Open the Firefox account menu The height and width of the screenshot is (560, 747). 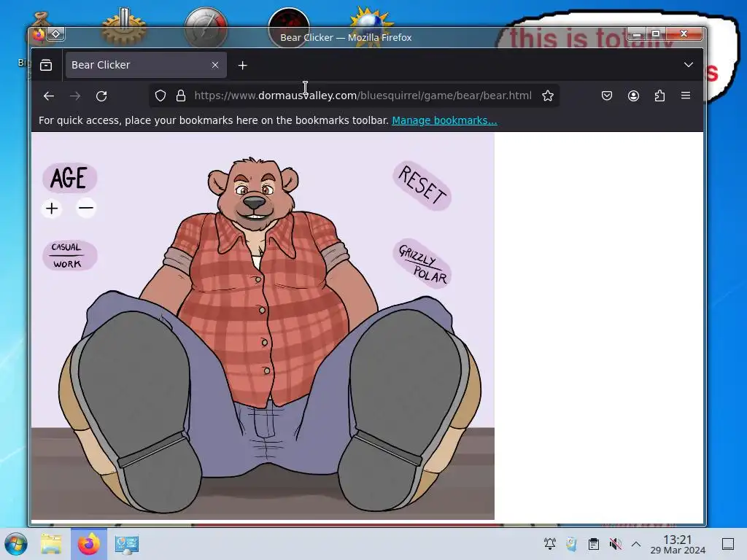[633, 96]
